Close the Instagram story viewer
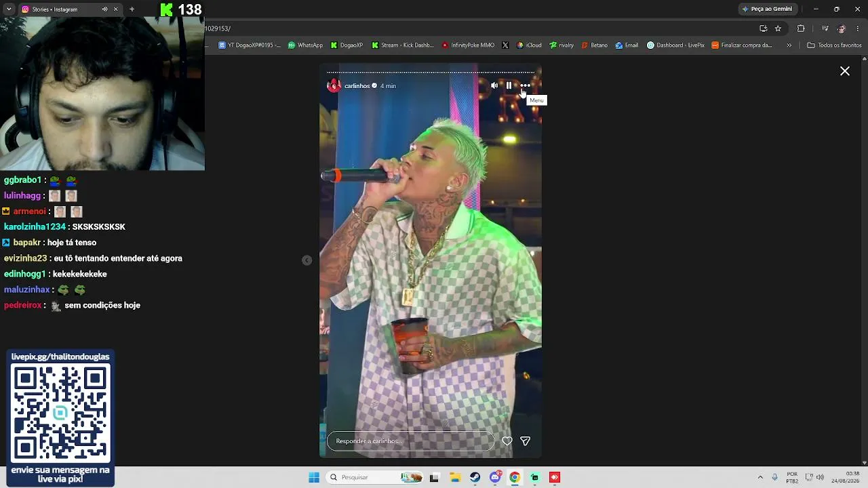 pyautogui.click(x=845, y=71)
